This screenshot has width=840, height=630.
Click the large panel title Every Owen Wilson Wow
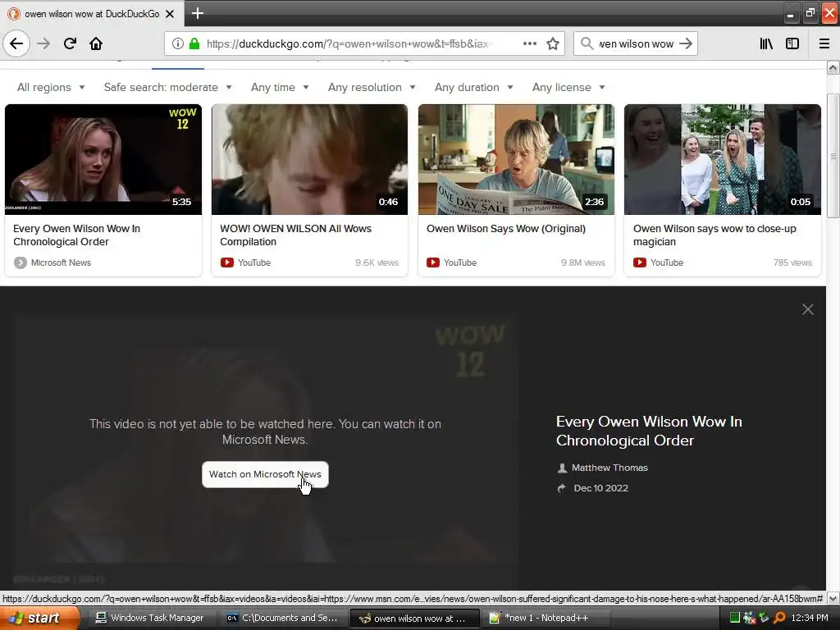tap(649, 431)
